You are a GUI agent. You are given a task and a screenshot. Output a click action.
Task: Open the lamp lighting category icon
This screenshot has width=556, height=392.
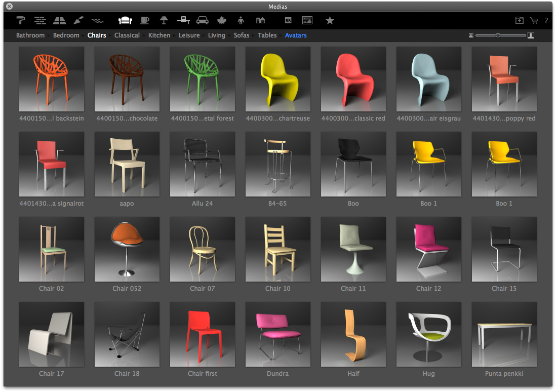pyautogui.click(x=164, y=21)
